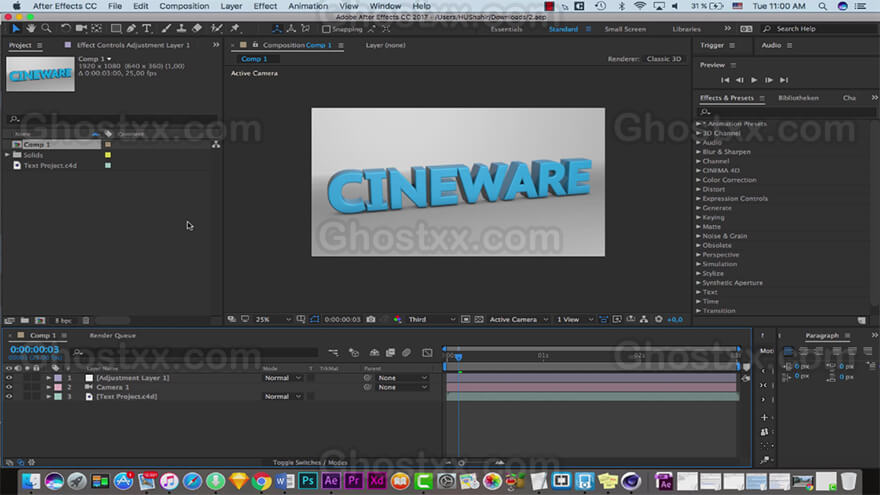Click the Classic 3D renderer button
The image size is (880, 495).
tap(664, 58)
